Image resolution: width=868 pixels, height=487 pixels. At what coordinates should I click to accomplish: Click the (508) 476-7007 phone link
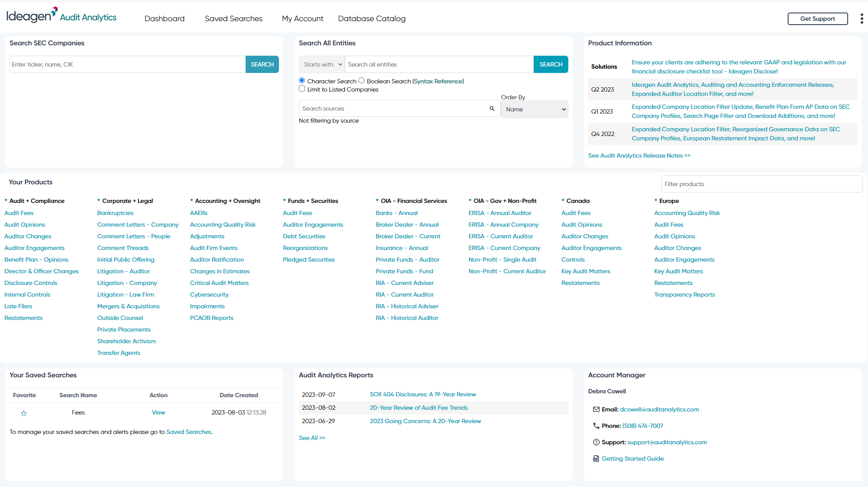(x=643, y=426)
